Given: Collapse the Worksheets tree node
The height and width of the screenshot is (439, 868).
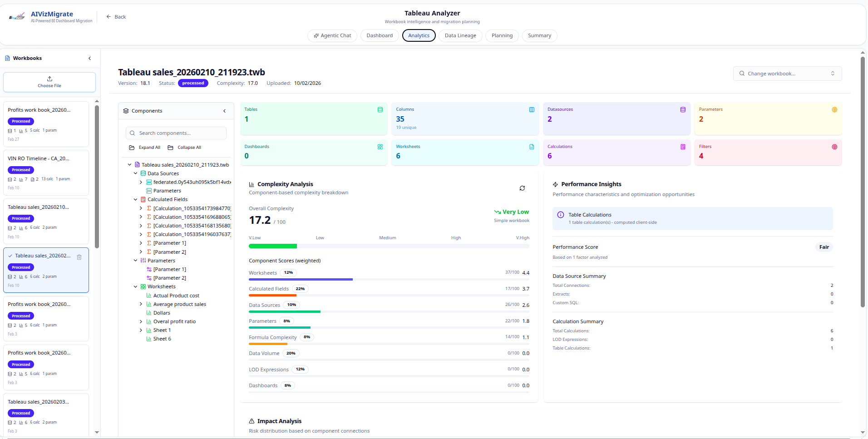Looking at the screenshot, I should (x=135, y=286).
